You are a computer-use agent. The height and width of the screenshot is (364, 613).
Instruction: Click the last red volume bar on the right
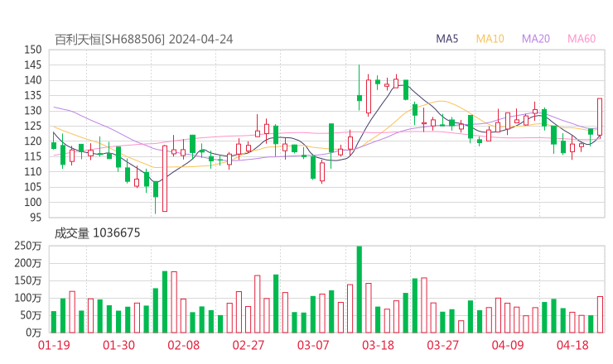pos(600,315)
